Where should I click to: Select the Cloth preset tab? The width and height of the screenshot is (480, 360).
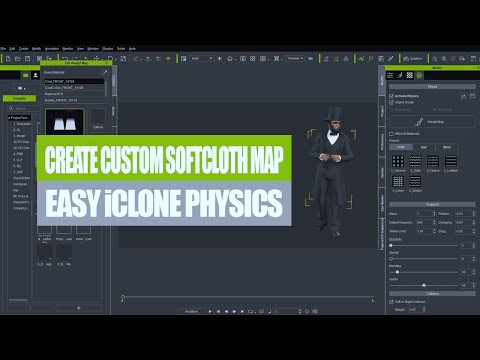tap(401, 147)
